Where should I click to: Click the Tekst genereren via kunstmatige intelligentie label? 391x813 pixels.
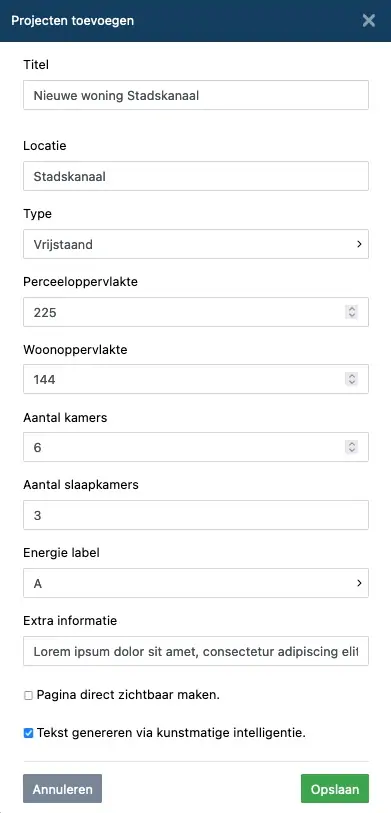pyautogui.click(x=171, y=734)
